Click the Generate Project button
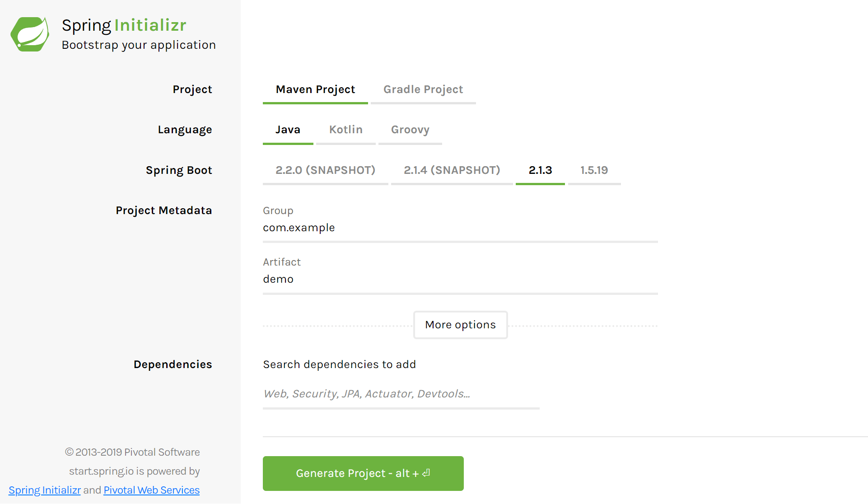 click(x=363, y=473)
